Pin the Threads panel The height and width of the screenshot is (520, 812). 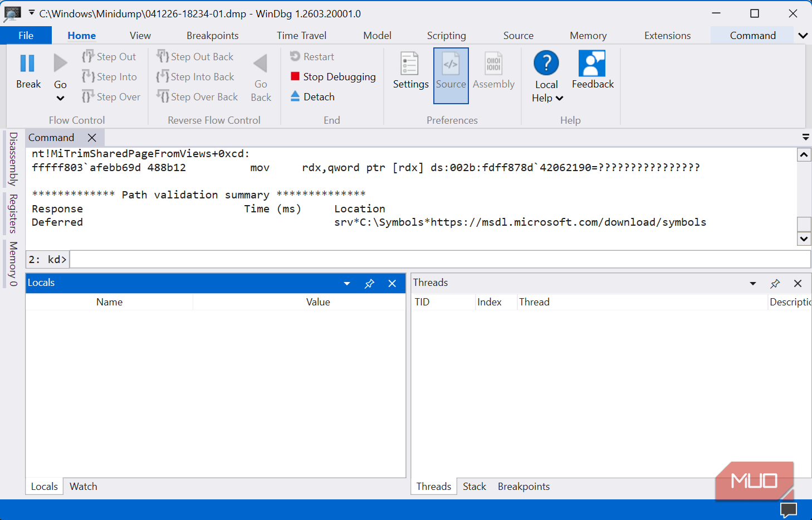[x=775, y=284]
